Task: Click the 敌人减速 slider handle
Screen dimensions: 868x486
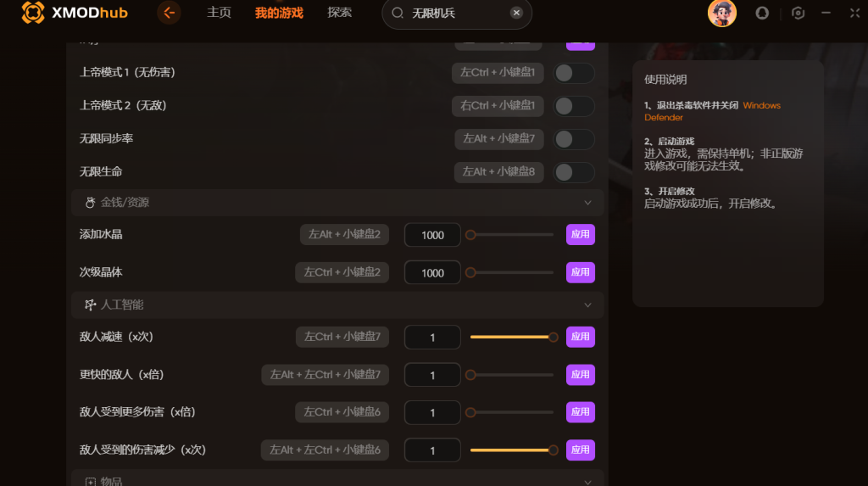Action: coord(553,337)
